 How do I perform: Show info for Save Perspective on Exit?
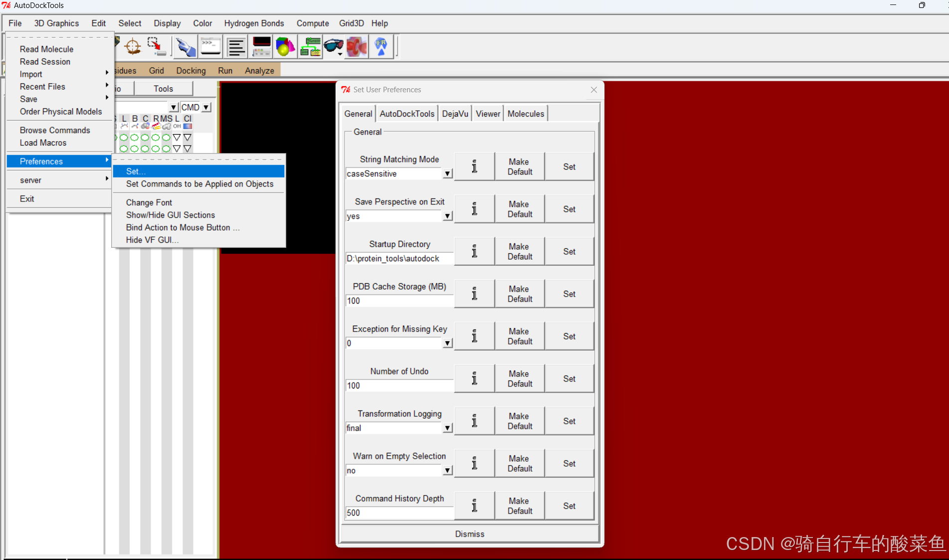coord(474,209)
